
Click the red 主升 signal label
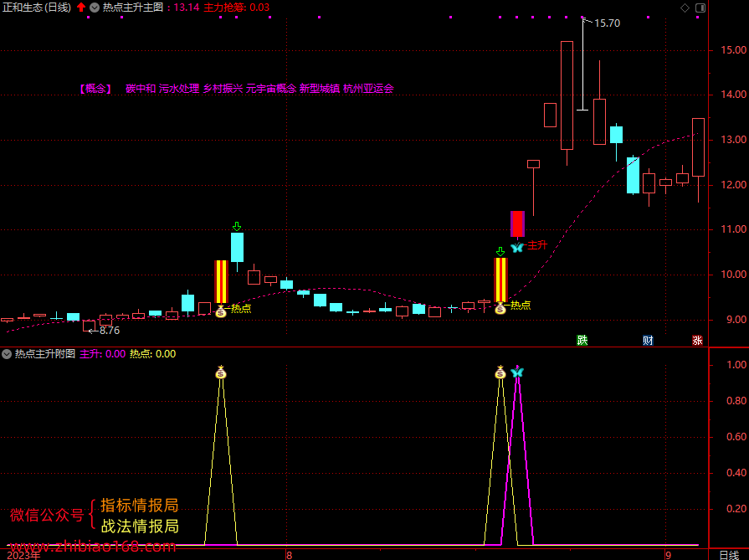pyautogui.click(x=537, y=245)
